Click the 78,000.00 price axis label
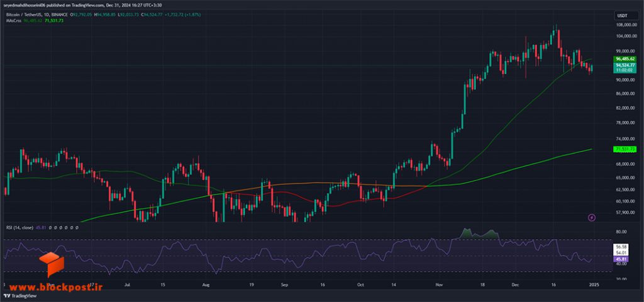 click(x=626, y=123)
